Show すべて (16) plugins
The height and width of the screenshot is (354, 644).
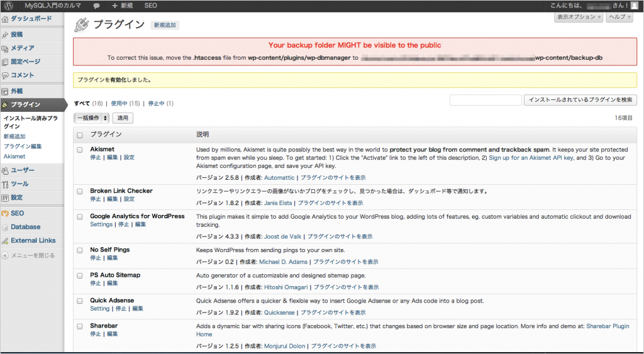pos(88,104)
